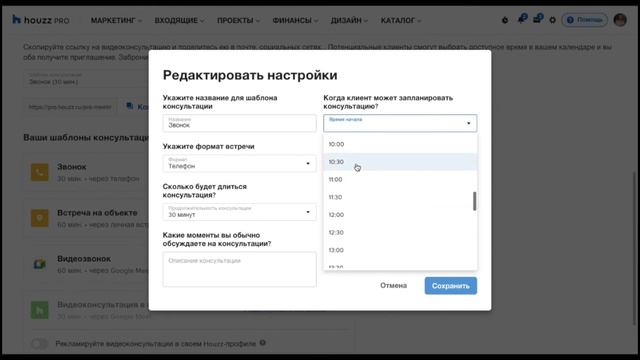Click the location pin icon for Встреча на объекте

pos(40,218)
